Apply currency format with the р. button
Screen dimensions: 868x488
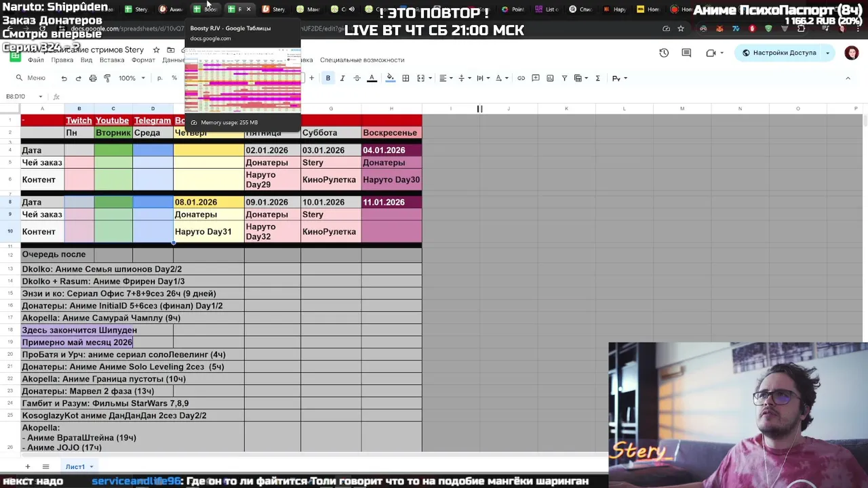(160, 79)
